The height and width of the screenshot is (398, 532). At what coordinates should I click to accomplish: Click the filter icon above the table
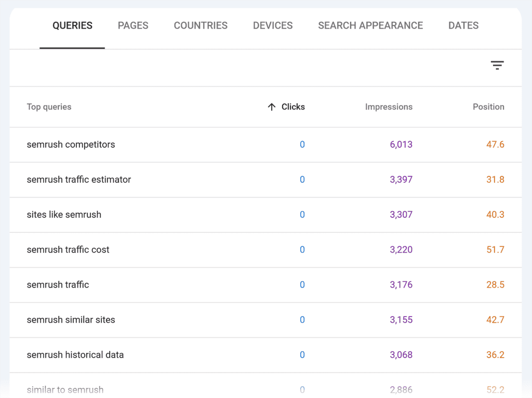pos(497,65)
